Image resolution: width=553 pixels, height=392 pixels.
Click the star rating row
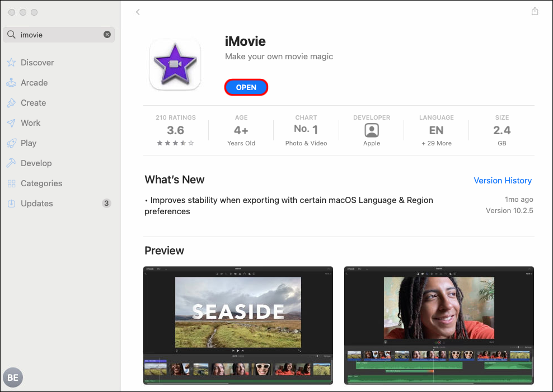(x=175, y=143)
